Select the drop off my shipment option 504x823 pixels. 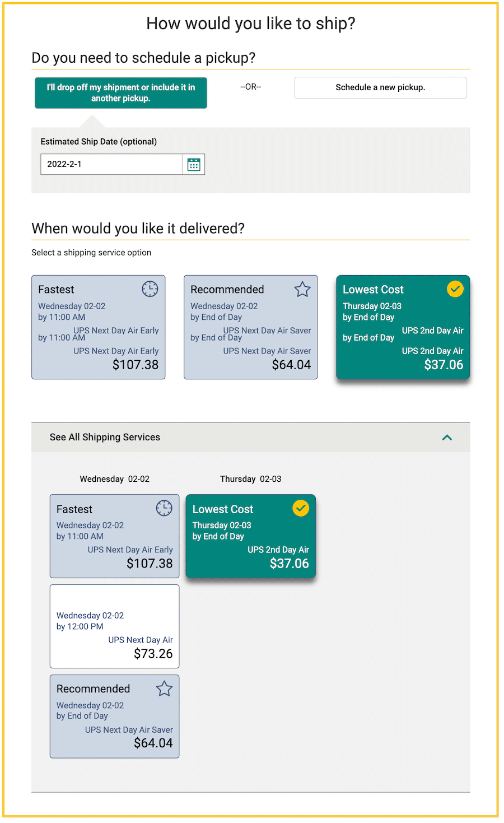pyautogui.click(x=120, y=93)
